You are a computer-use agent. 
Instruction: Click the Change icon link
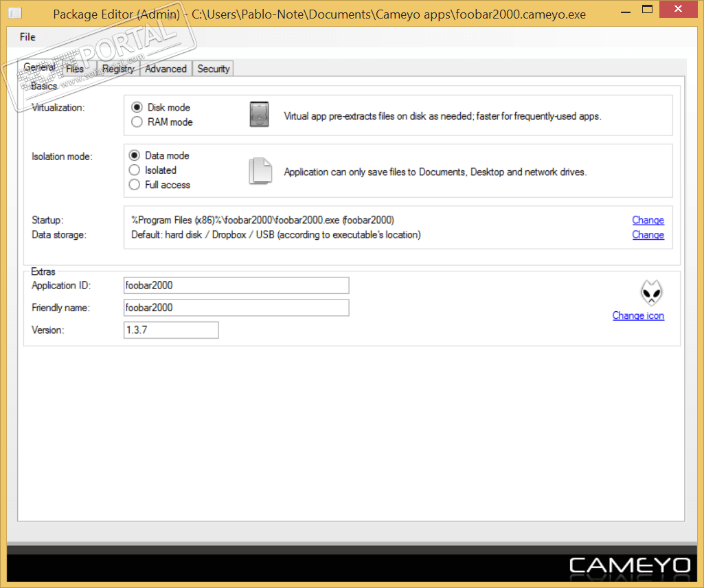click(x=638, y=315)
